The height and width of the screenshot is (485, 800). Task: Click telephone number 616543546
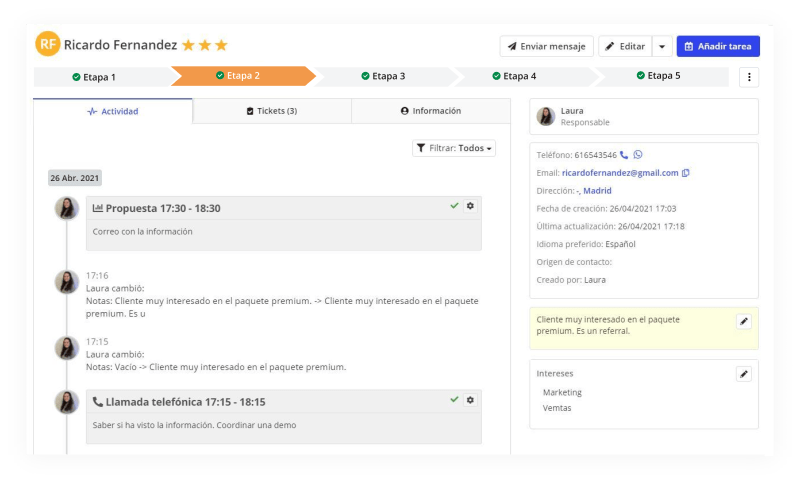[x=595, y=155]
